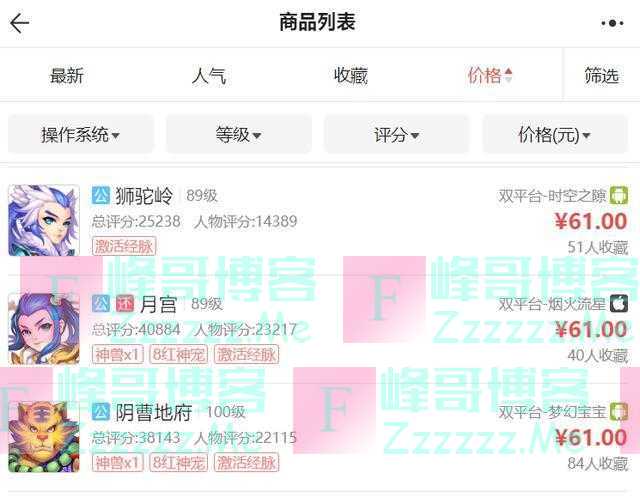Switch to the 人气 sort tab
This screenshot has width=640, height=497.
click(209, 75)
